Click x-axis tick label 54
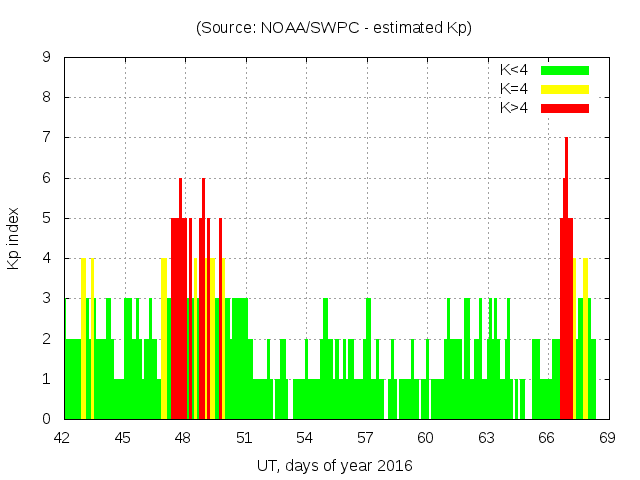The height and width of the screenshot is (480, 640). (x=305, y=437)
